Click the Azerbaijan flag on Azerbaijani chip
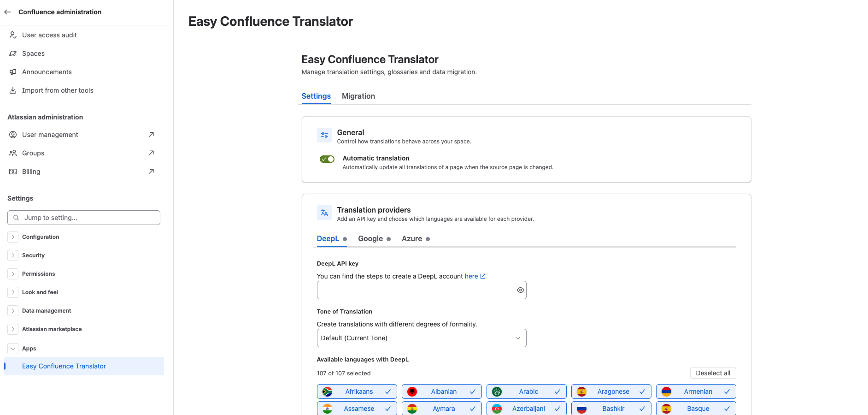 [497, 409]
